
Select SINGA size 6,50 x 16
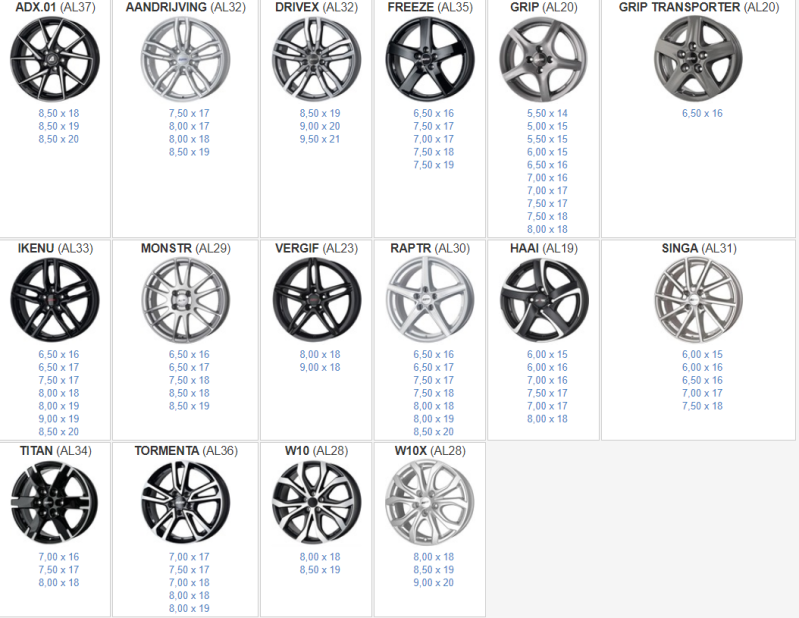pos(702,380)
